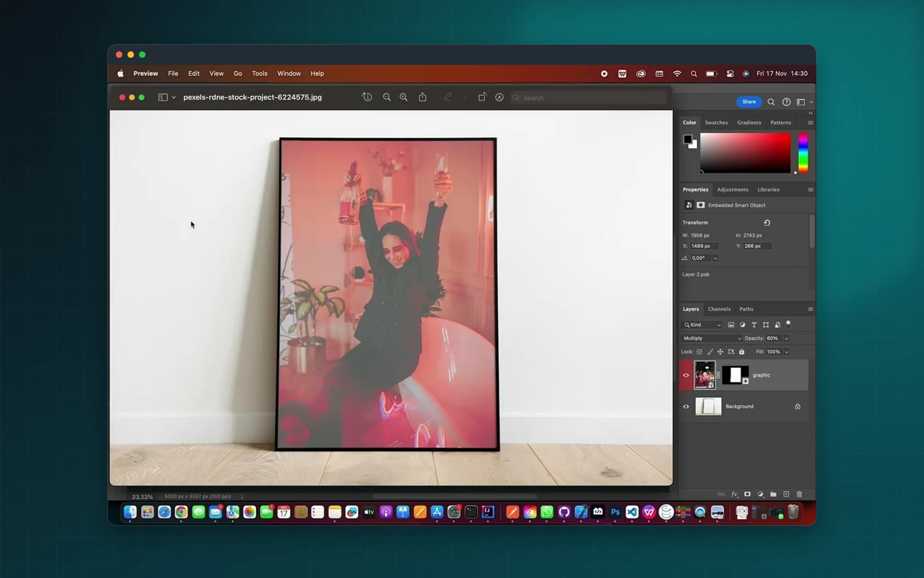Open the Kind filter dropdown

click(x=702, y=325)
